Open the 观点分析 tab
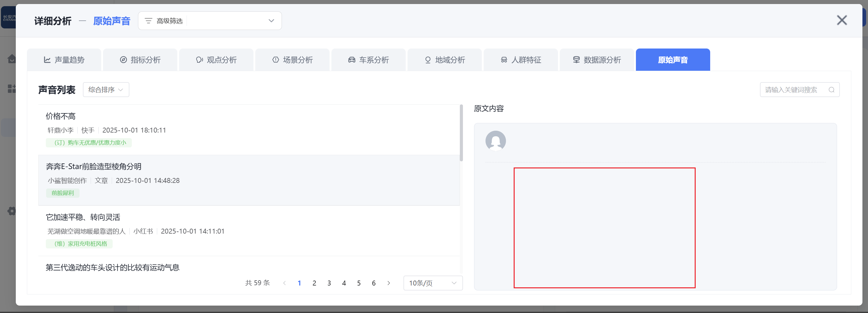Image resolution: width=868 pixels, height=313 pixels. pyautogui.click(x=216, y=60)
